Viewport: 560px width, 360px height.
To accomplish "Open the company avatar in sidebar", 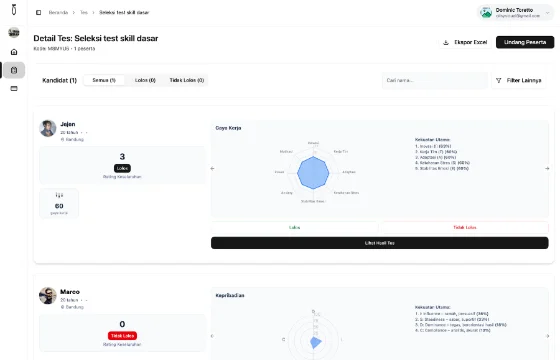I will point(14,32).
